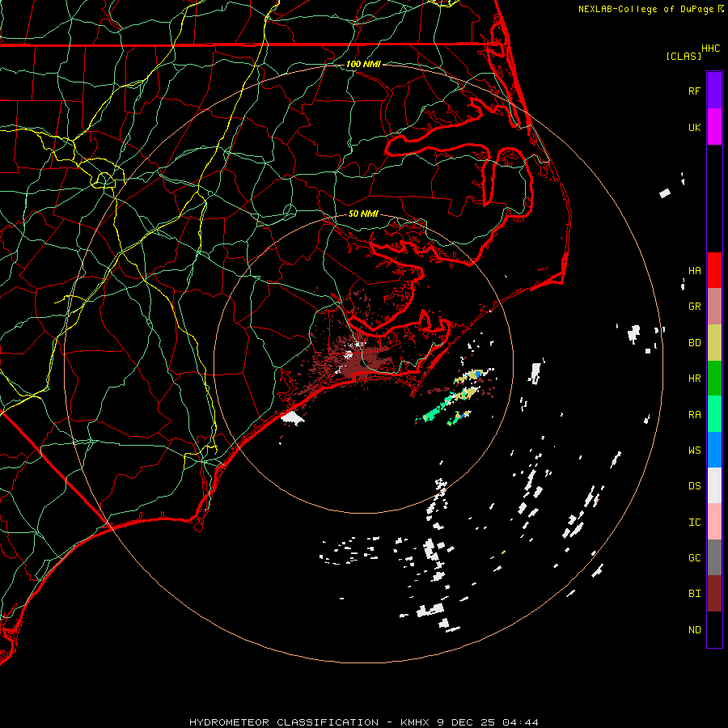The width and height of the screenshot is (728, 728).
Task: Click the RF purple legend swatch
Action: (x=714, y=90)
